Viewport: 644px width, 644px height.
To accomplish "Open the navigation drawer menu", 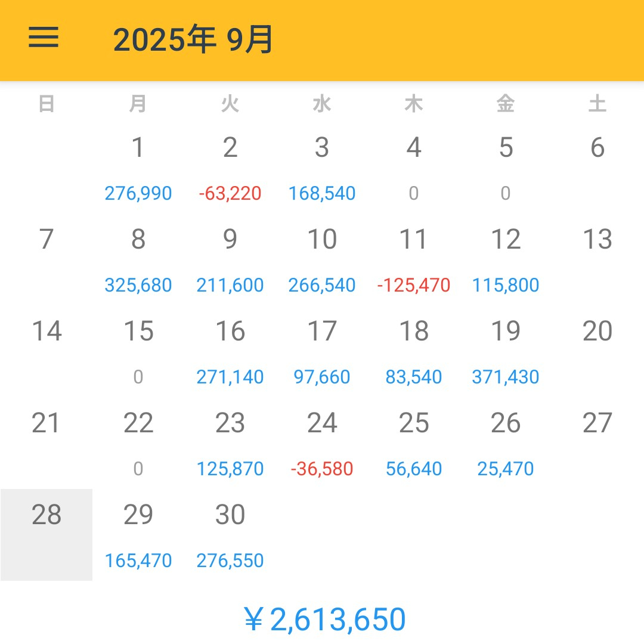I will [42, 38].
